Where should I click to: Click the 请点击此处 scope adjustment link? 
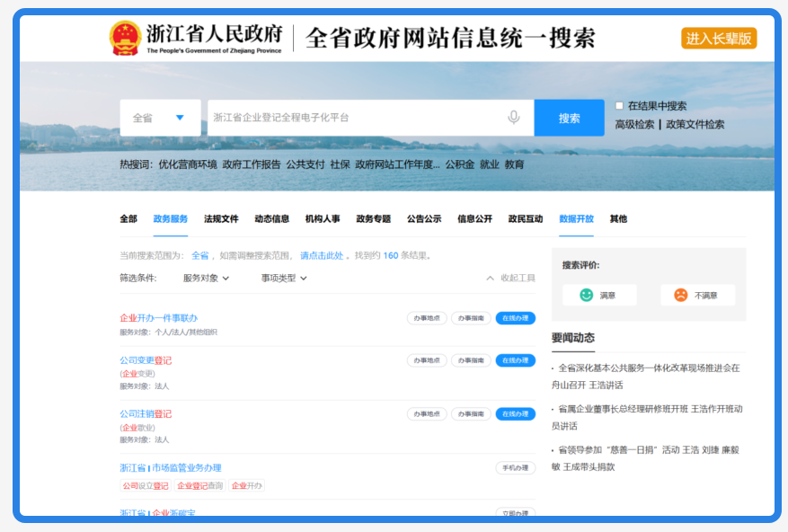pos(322,255)
